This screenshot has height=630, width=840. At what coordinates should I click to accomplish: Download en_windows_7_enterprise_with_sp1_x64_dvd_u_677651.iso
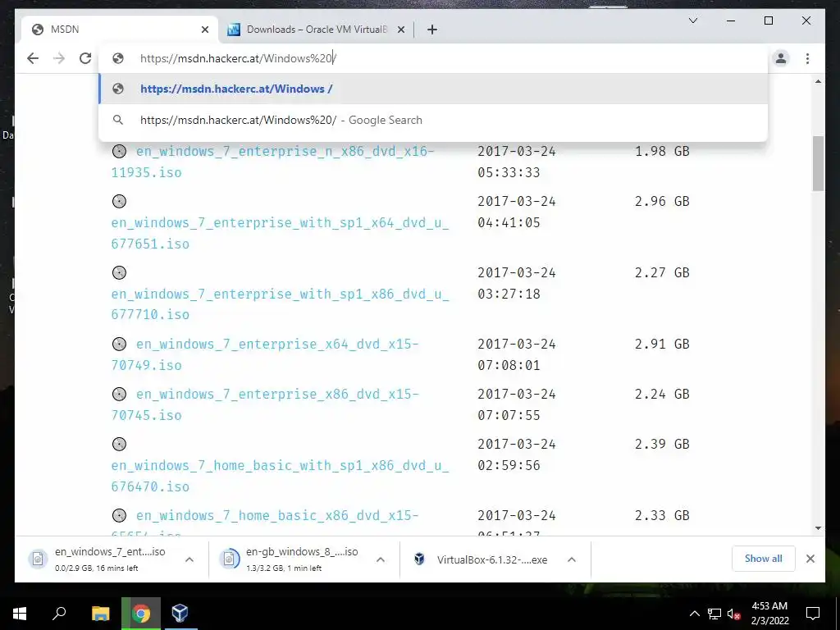[x=281, y=233]
